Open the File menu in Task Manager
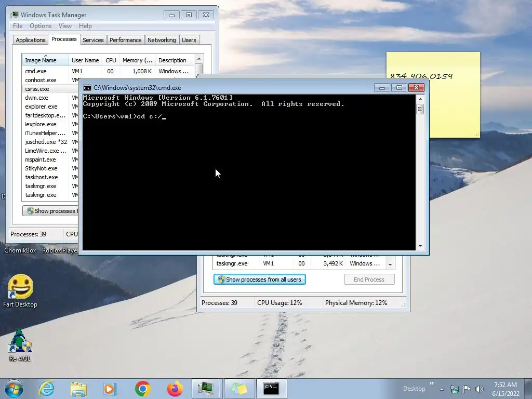 (x=18, y=26)
